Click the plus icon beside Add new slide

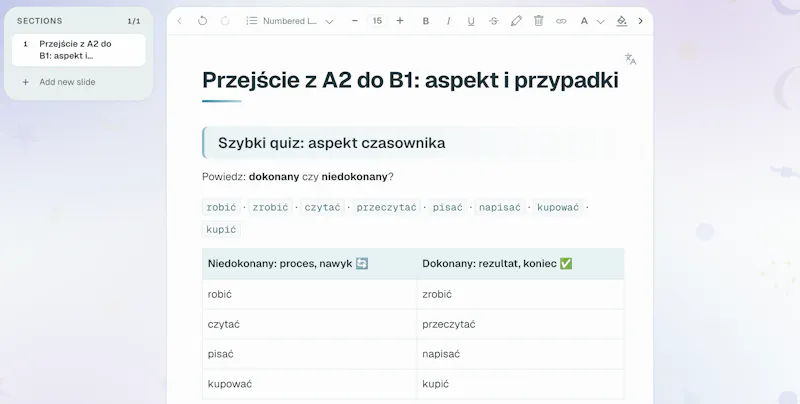(x=26, y=82)
